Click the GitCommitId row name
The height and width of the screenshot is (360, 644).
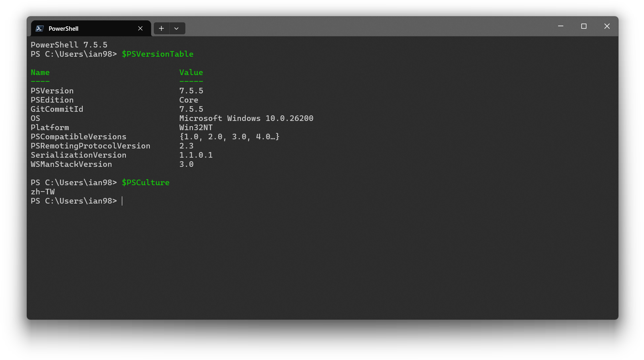57,109
